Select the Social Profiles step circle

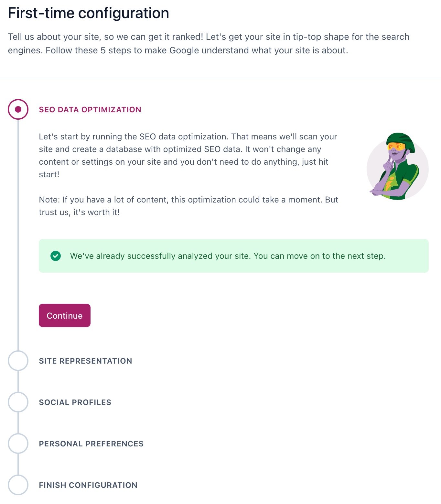(x=18, y=402)
